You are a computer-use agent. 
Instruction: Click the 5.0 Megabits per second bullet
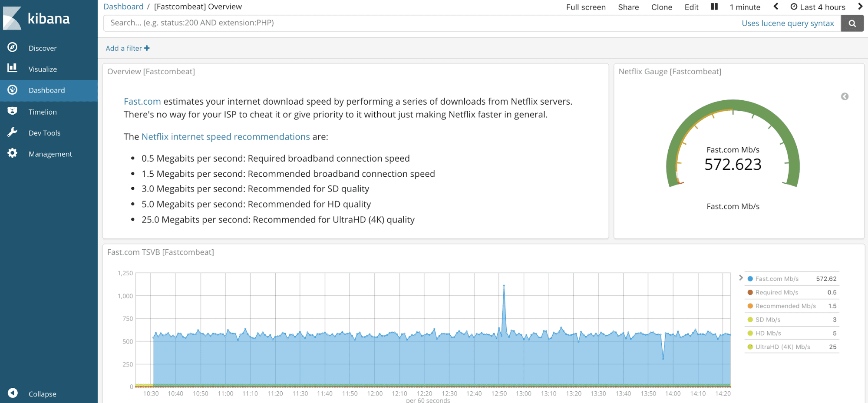pos(256,204)
